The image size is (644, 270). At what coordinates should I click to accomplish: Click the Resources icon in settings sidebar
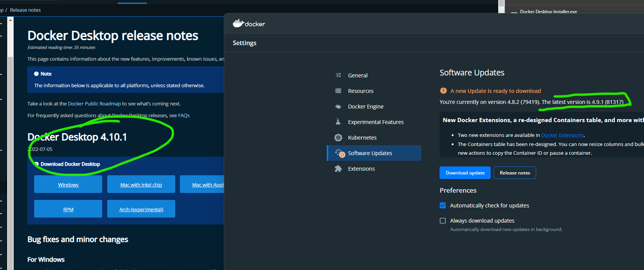(x=338, y=91)
